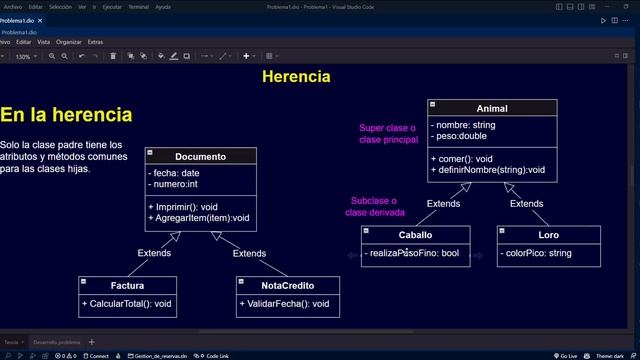Viewport: 640px width, 360px height.
Task: Open the line color pencil tool
Action: 174,56
